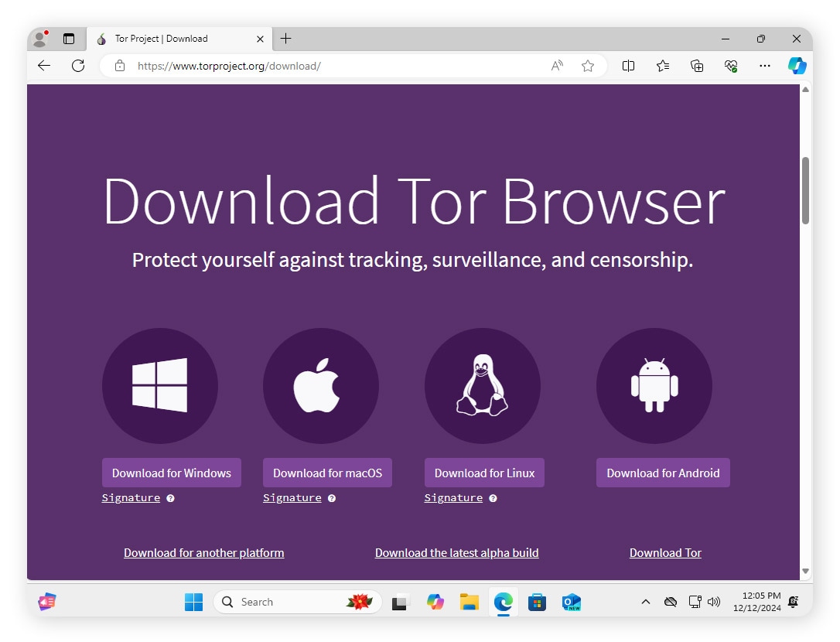Expand hidden system tray icons

[x=646, y=602]
